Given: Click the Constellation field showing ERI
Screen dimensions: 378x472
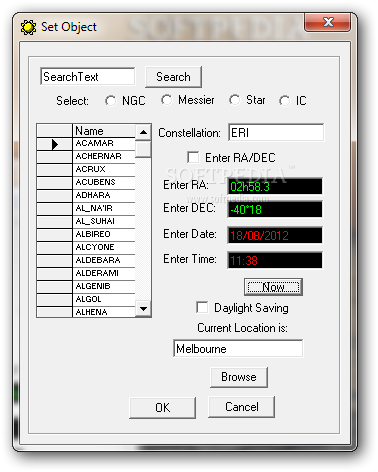Looking at the screenshot, I should coord(276,133).
